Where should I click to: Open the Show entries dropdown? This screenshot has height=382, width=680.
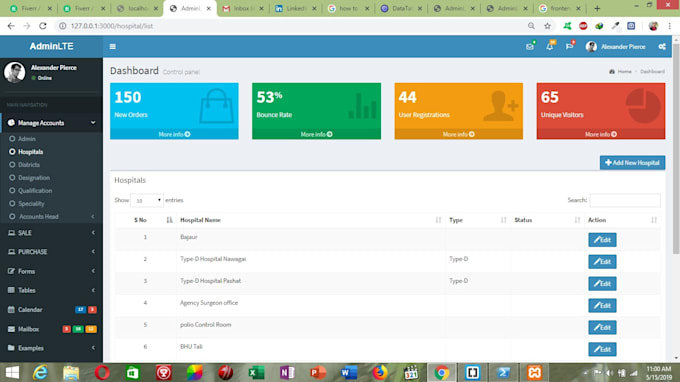click(x=147, y=200)
